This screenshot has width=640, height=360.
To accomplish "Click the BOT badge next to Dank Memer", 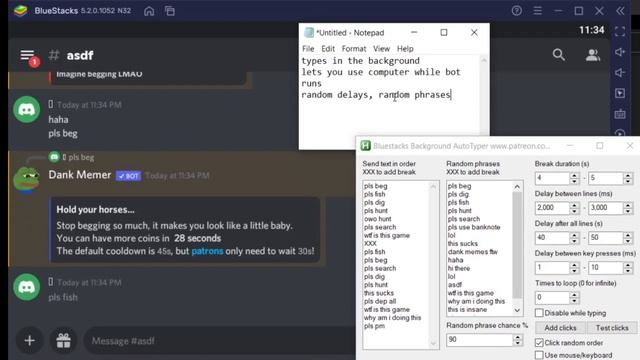I will point(128,176).
